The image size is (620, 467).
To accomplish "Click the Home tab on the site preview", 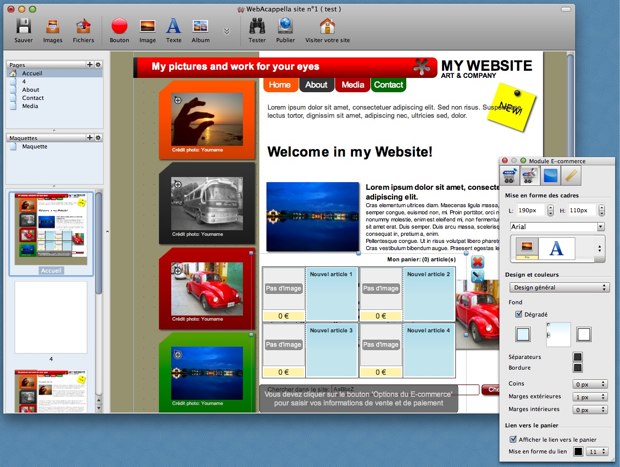I will point(280,85).
